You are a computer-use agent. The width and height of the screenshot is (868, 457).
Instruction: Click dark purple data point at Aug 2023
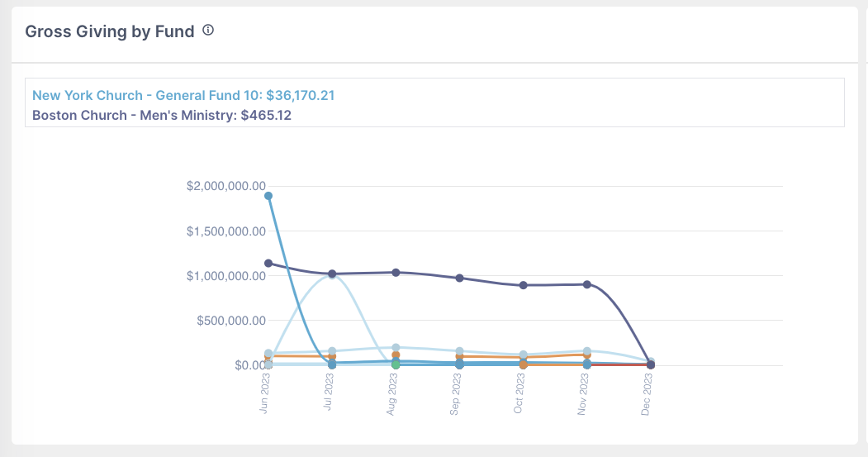point(396,272)
